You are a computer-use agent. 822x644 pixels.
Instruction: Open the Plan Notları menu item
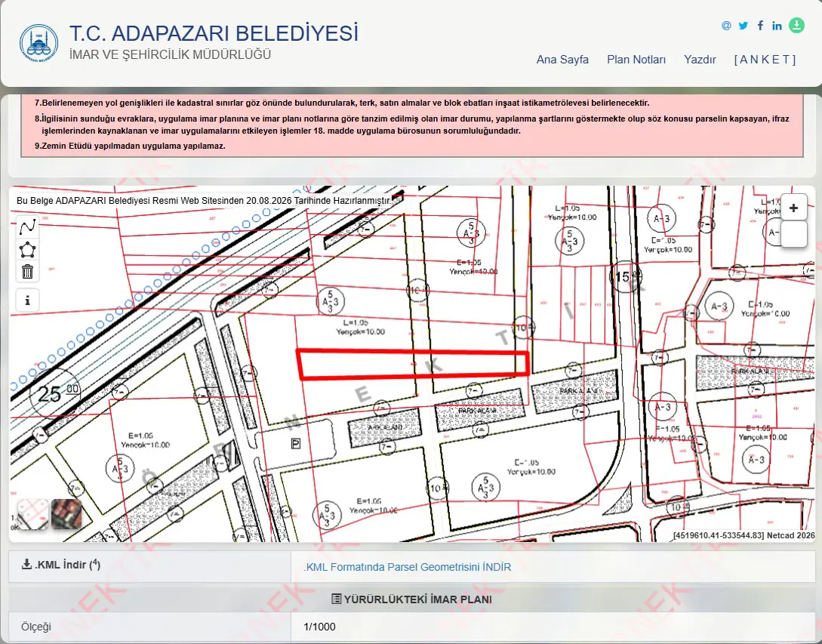(636, 60)
